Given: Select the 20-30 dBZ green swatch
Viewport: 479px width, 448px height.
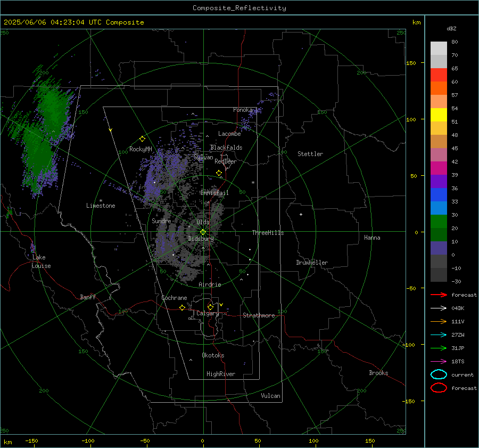Looking at the screenshot, I should click(x=439, y=222).
